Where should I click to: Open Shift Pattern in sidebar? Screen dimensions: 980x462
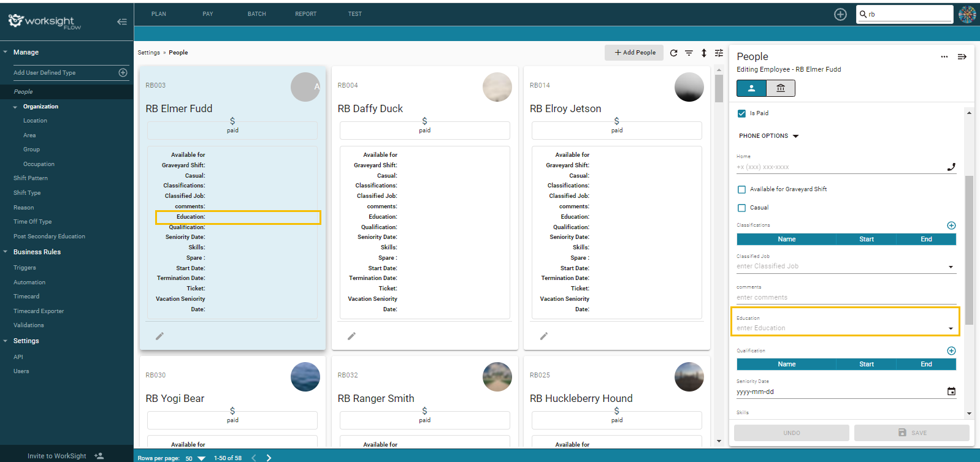point(30,178)
